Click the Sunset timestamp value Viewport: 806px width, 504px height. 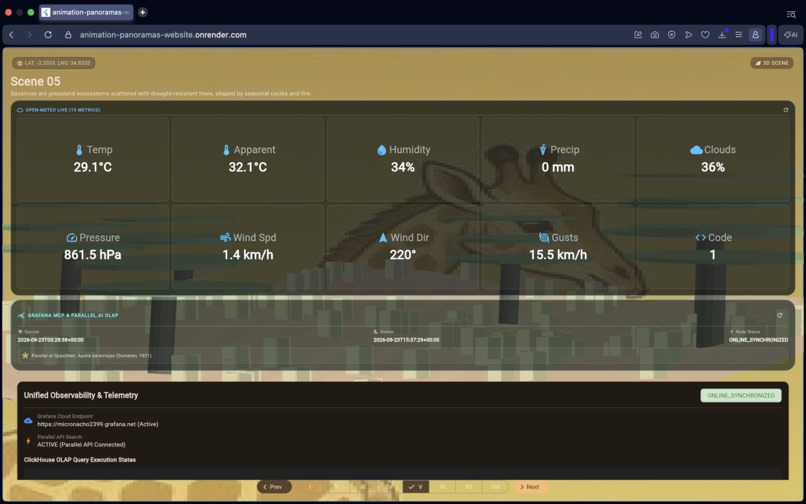pos(406,340)
